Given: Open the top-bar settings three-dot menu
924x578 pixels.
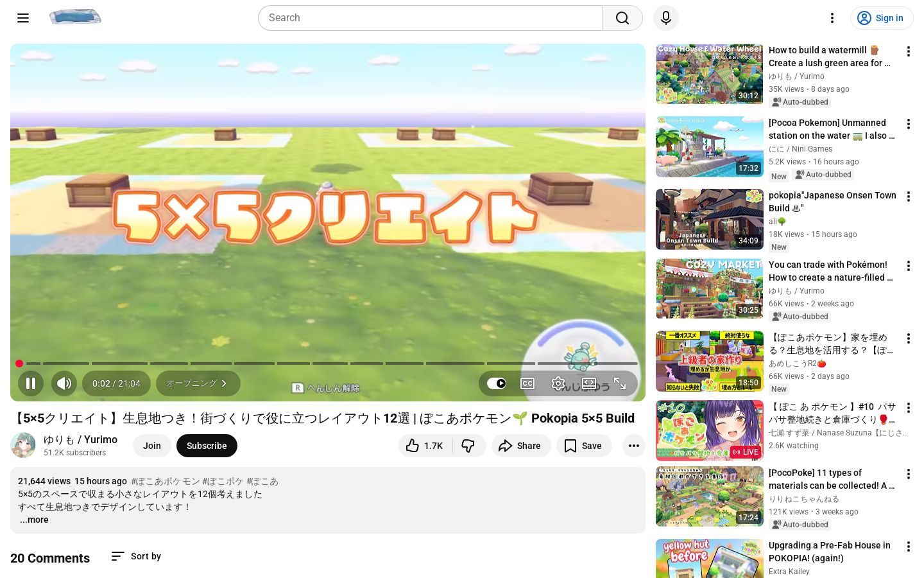Looking at the screenshot, I should (832, 18).
